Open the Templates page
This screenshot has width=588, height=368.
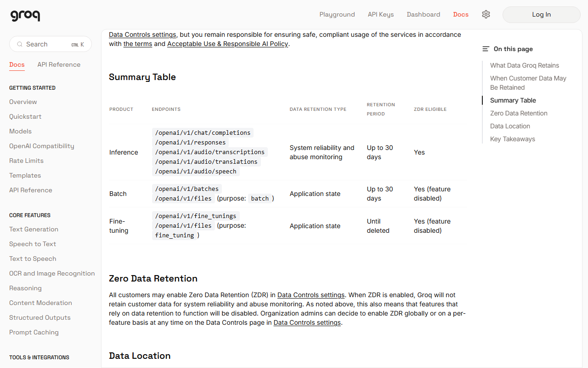tap(25, 175)
